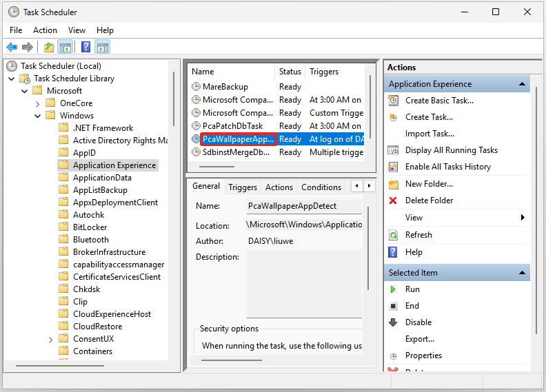Click the New Folder icon in Actions
Screen dimensions: 546x392
393,184
